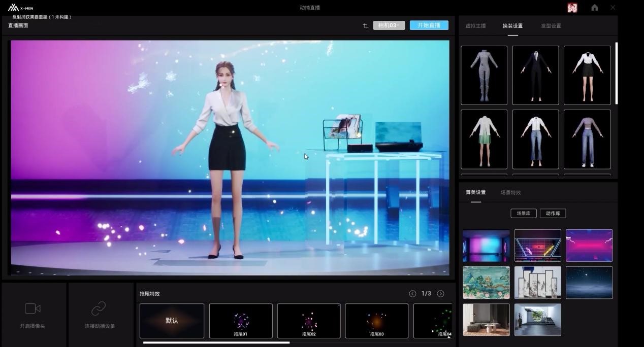Choose the purple top jeans outfit
This screenshot has height=347, width=644.
(587, 140)
